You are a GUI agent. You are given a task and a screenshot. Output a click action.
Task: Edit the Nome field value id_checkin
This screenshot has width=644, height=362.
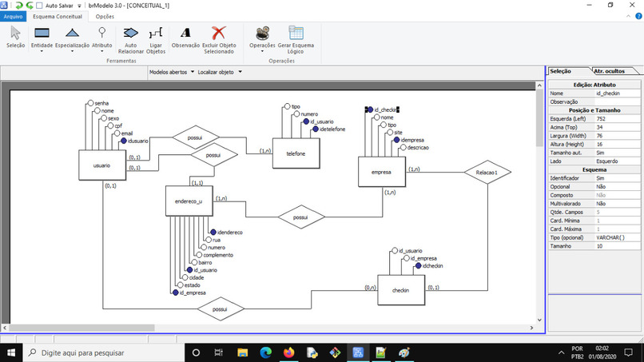point(618,93)
